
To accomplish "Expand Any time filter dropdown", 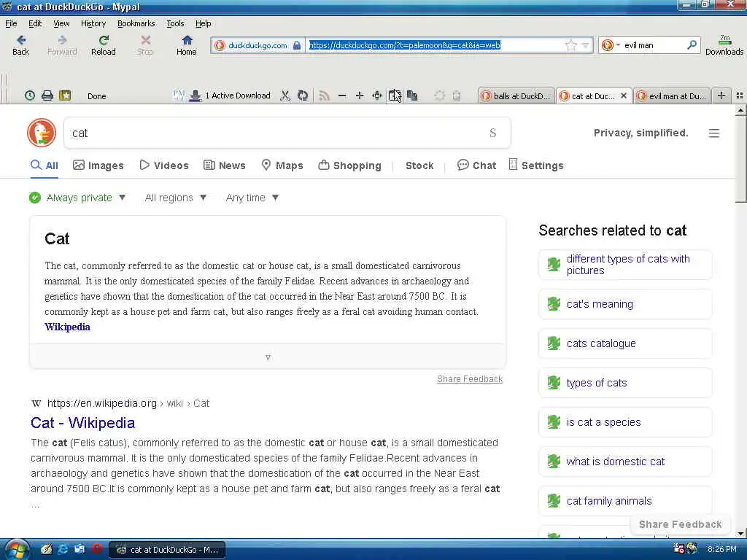I will pos(252,198).
